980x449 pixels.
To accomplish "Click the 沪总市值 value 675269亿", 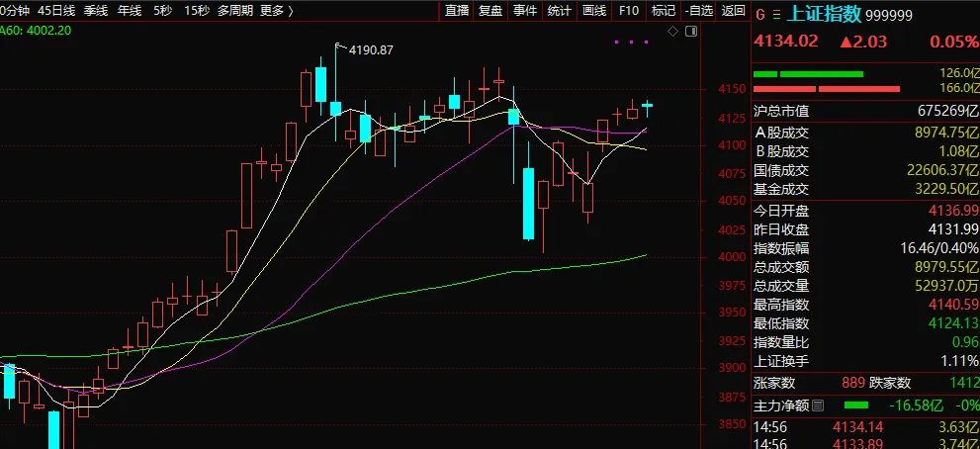I will click(948, 112).
